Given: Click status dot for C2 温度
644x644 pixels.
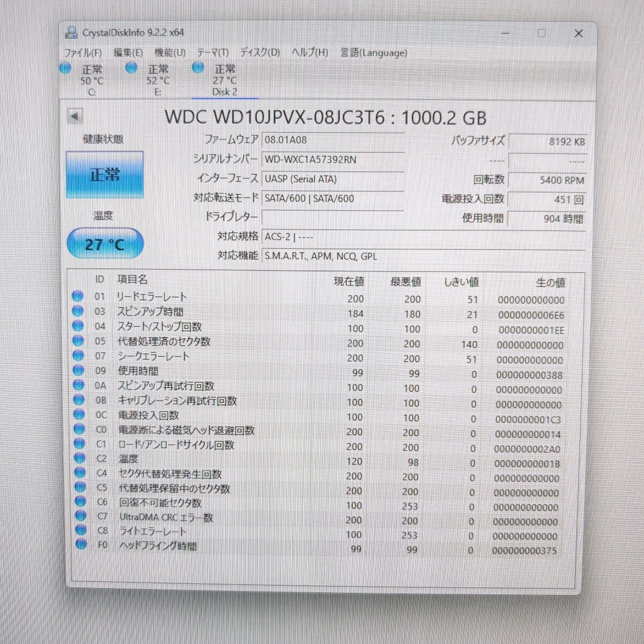Looking at the screenshot, I should click(x=80, y=458).
